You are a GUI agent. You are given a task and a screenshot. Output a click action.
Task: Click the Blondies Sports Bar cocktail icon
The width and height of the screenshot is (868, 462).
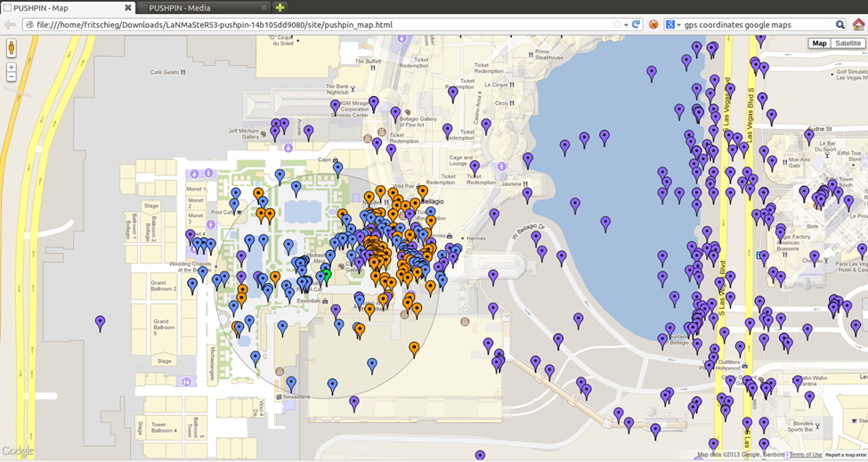(x=817, y=426)
